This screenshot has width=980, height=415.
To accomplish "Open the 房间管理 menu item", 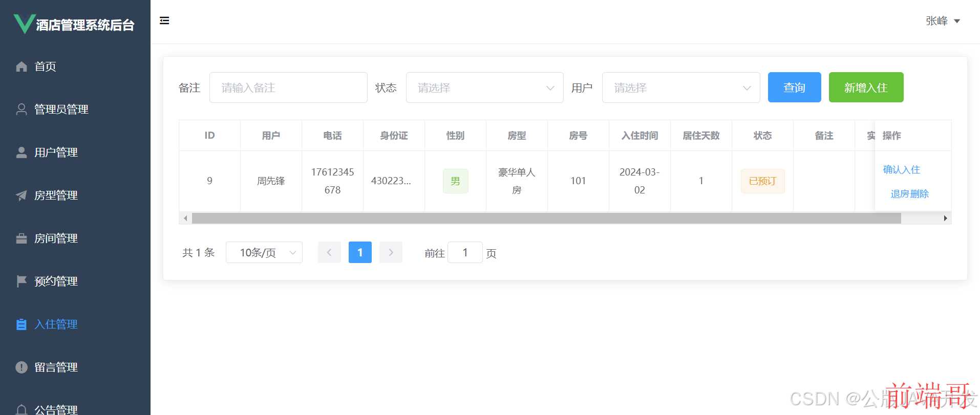I will tap(75, 238).
